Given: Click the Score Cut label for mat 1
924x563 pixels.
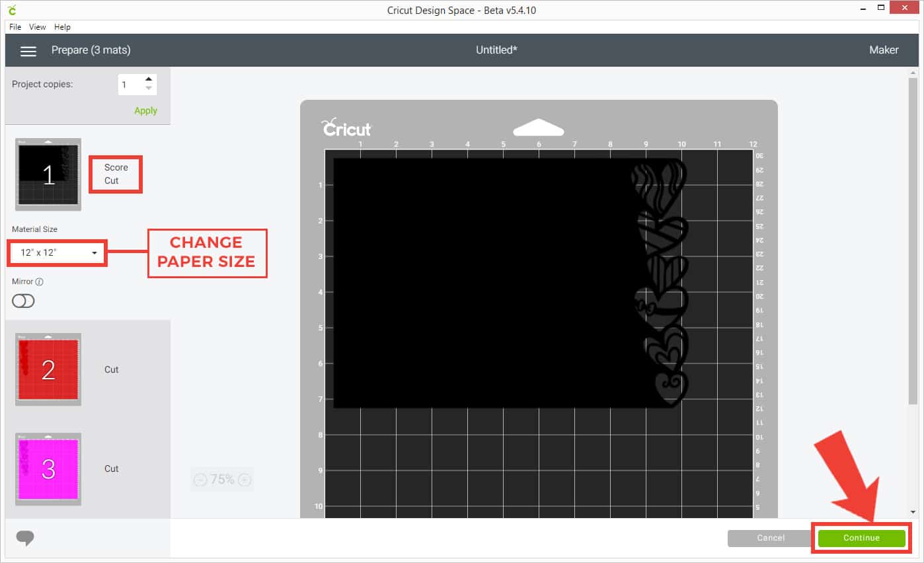Looking at the screenshot, I should pyautogui.click(x=116, y=174).
